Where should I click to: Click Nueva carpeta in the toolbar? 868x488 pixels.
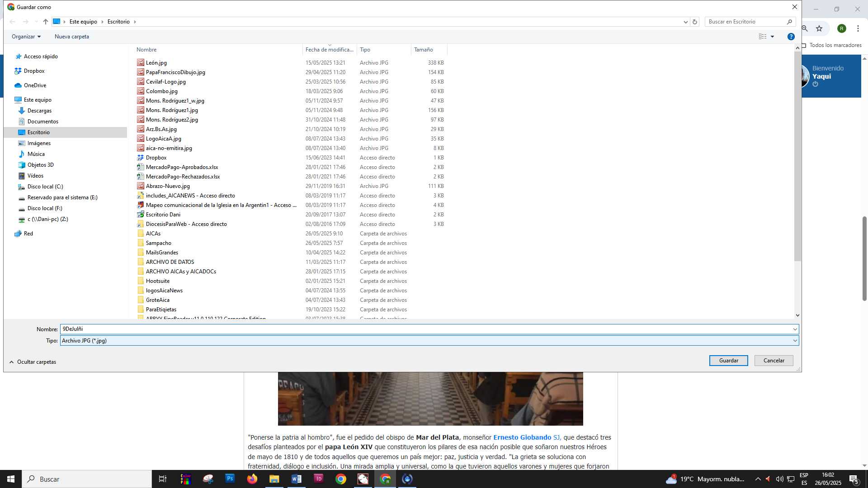tap(72, 37)
